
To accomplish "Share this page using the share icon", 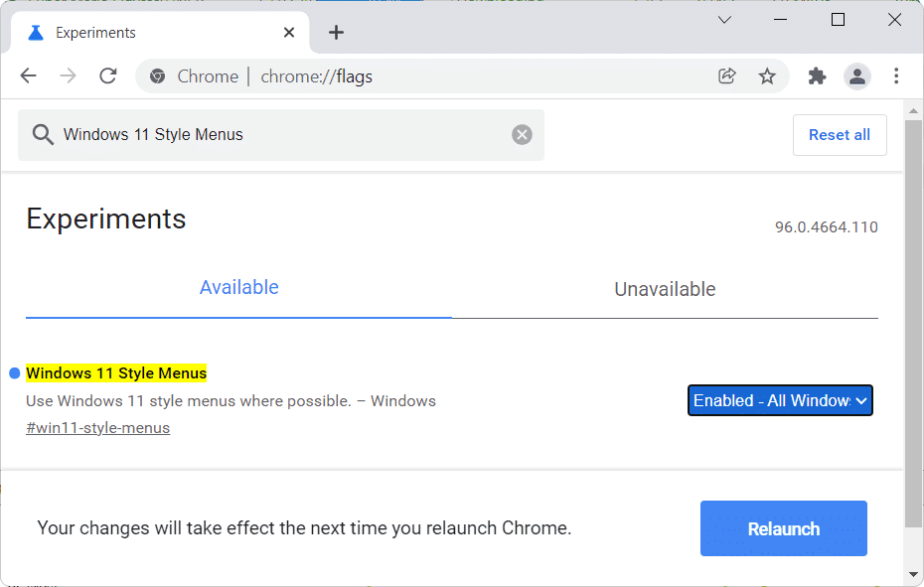I will click(x=727, y=76).
